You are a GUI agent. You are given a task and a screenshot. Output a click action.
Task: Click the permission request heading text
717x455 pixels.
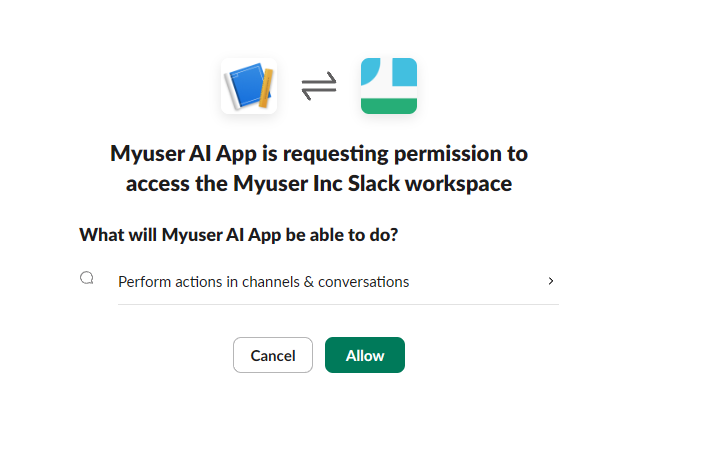319,168
